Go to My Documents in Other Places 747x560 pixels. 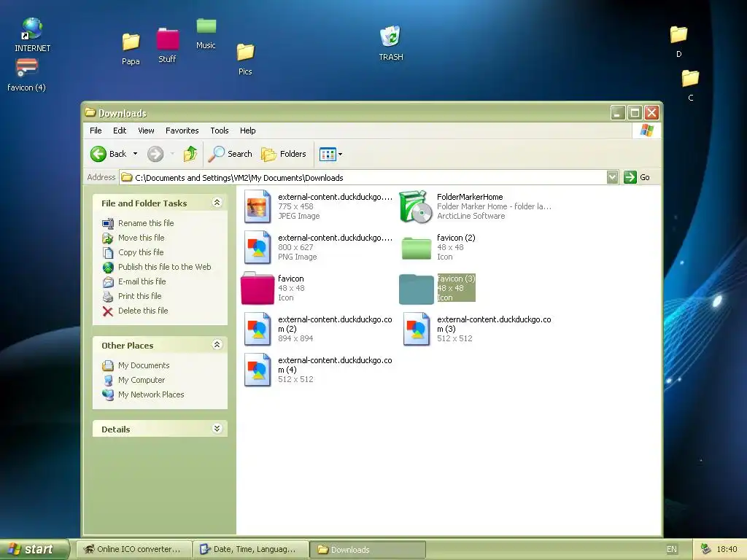pyautogui.click(x=144, y=365)
